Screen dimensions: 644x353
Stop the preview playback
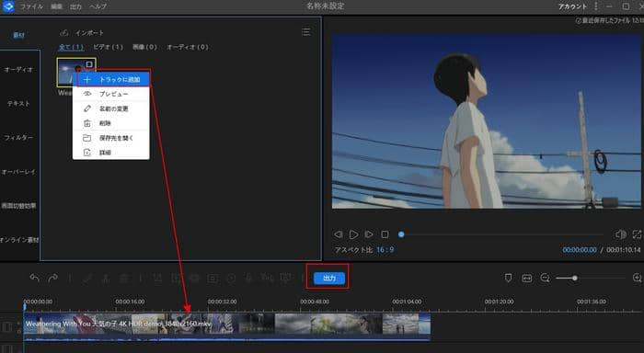pyautogui.click(x=385, y=234)
